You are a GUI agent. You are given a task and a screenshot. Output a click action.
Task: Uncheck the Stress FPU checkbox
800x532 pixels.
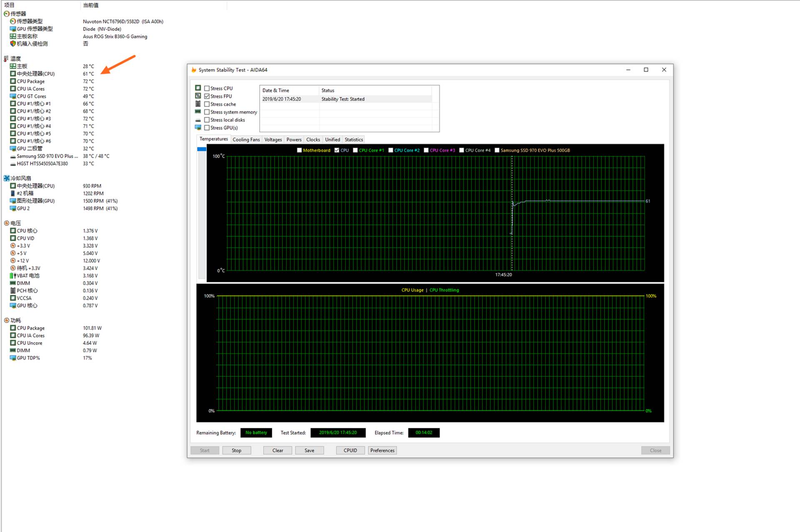[207, 96]
